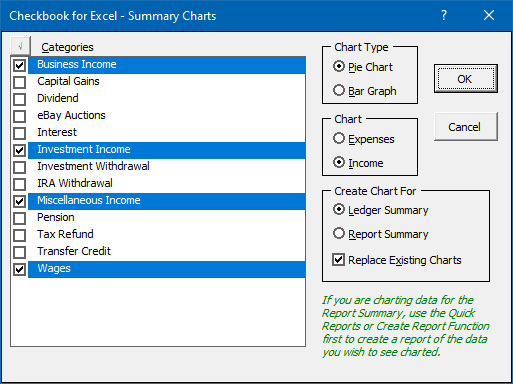Check the Interest checkbox
This screenshot has height=384, width=513.
pos(20,133)
